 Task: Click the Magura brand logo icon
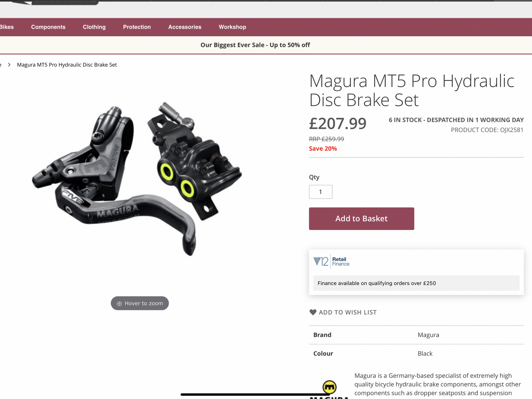(x=330, y=387)
